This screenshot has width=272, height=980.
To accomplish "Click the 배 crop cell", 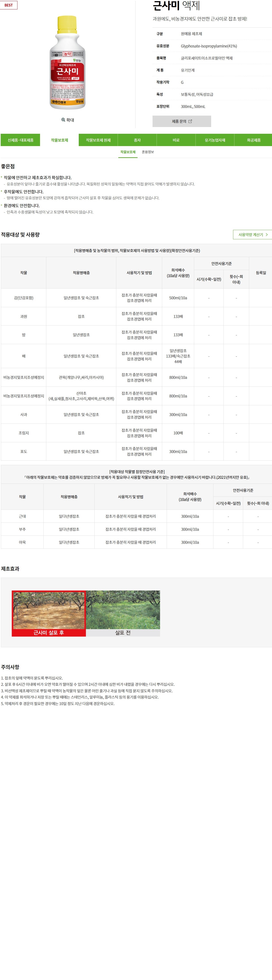I will point(23,356).
